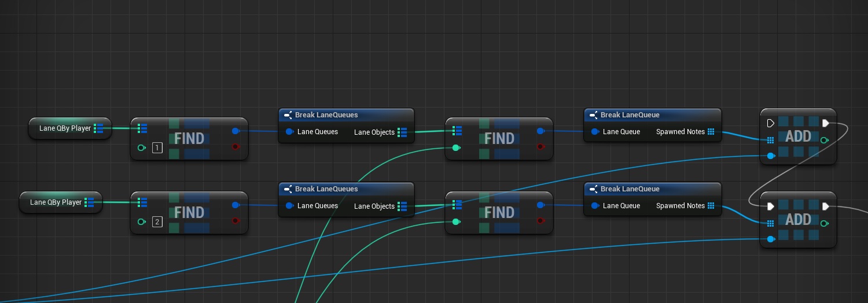The width and height of the screenshot is (868, 303).
Task: Click blue return value pin of bottom-left FIND node
Action: [x=235, y=205]
